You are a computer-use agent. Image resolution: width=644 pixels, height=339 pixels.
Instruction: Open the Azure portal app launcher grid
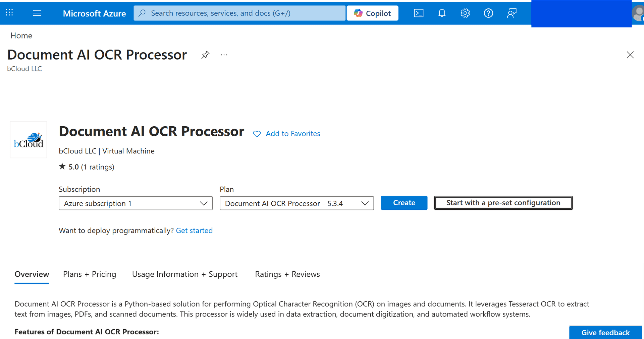(9, 13)
